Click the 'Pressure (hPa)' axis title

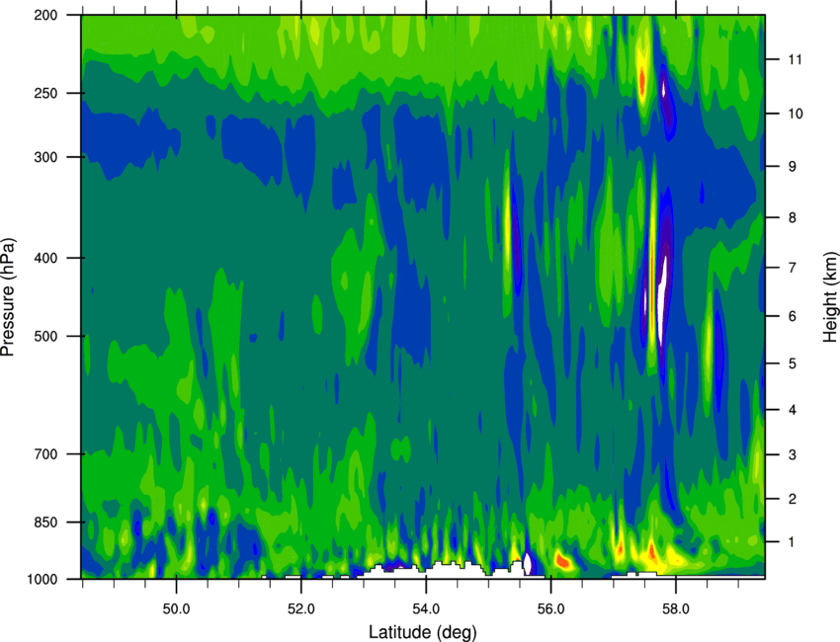coord(8,297)
